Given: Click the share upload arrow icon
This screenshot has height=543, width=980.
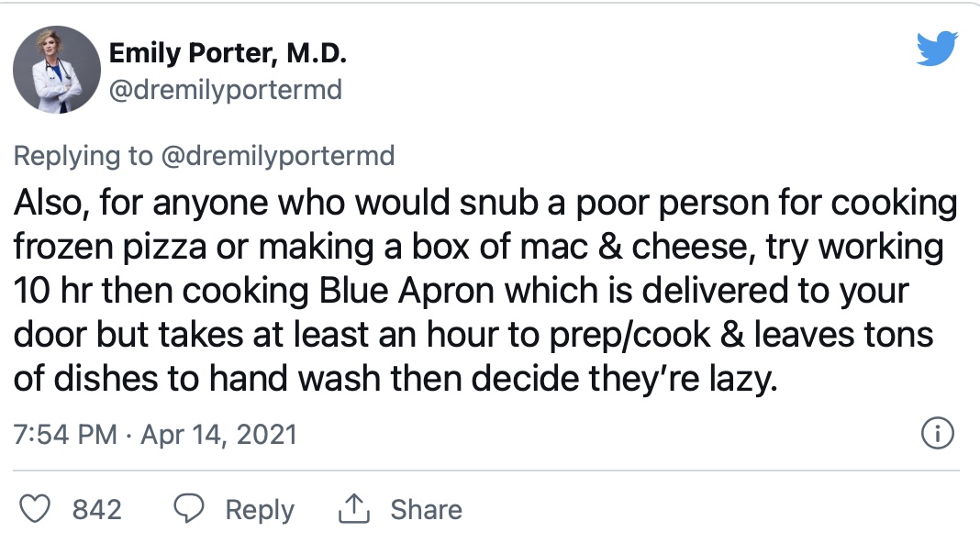Looking at the screenshot, I should [x=354, y=509].
